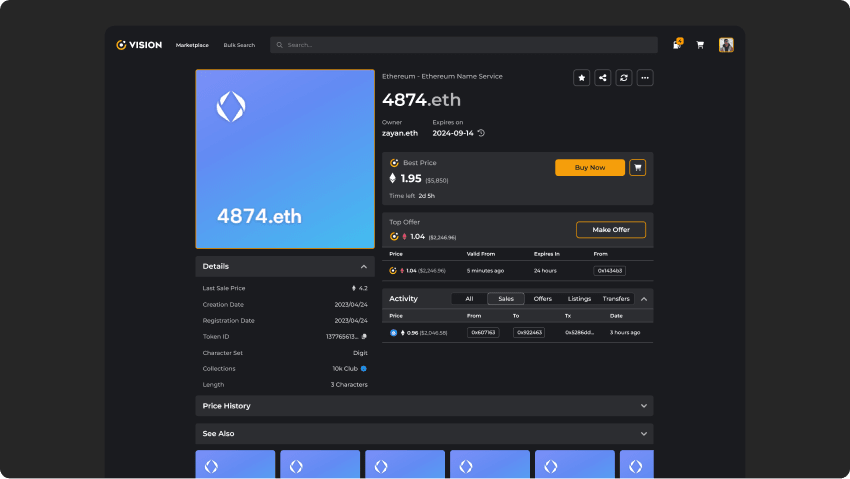
Task: Click the Make Offer button
Action: point(610,230)
